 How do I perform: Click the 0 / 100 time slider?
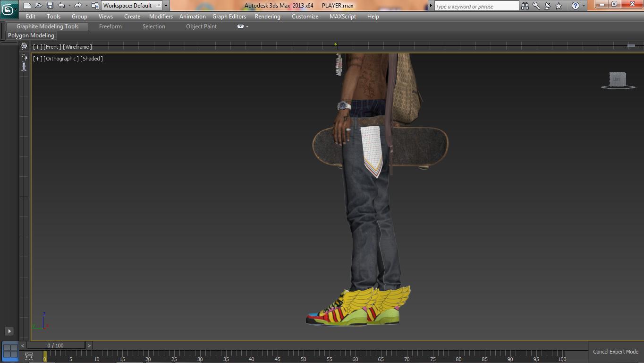pos(55,346)
